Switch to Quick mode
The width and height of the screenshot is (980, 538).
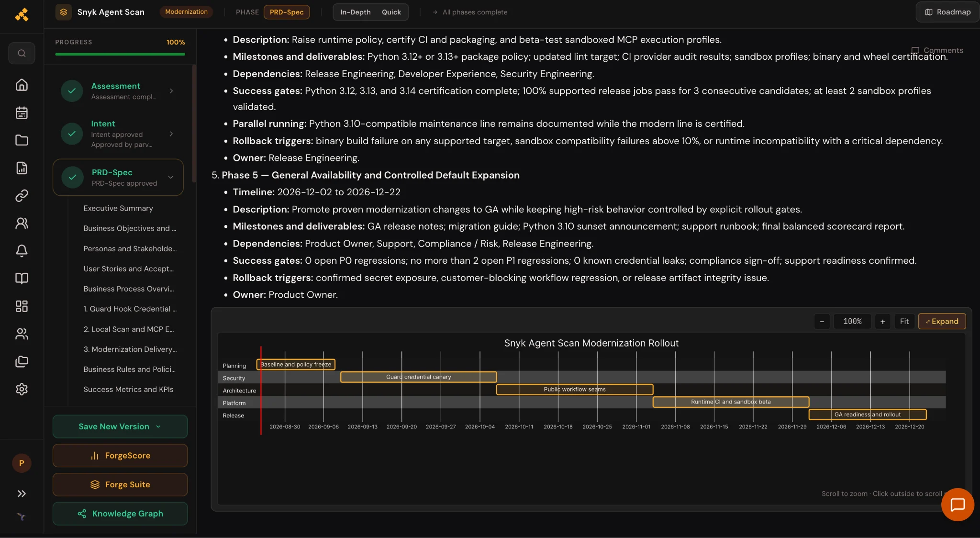391,12
